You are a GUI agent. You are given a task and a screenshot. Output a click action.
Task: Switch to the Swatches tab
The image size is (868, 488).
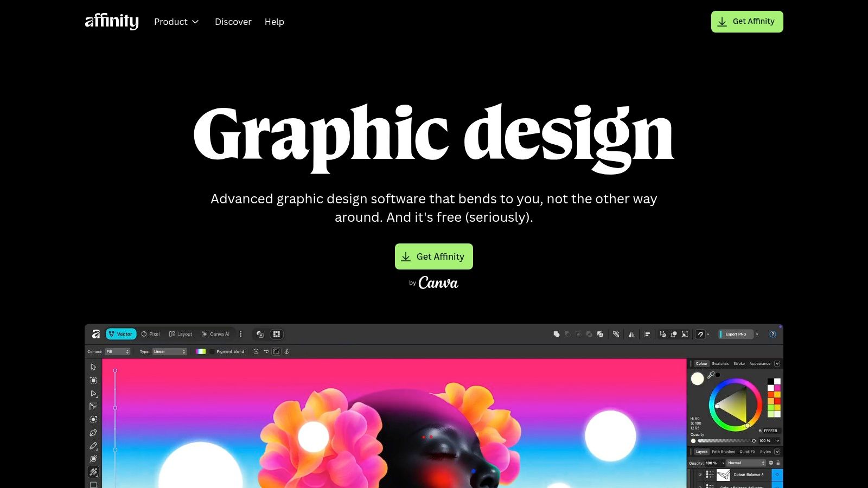pos(720,364)
